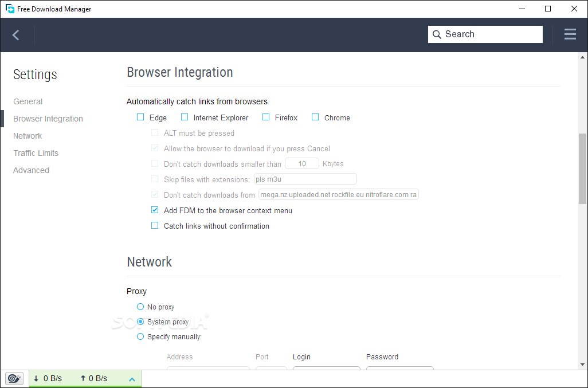
Task: Click the scrollbar up arrow
Action: point(582,58)
